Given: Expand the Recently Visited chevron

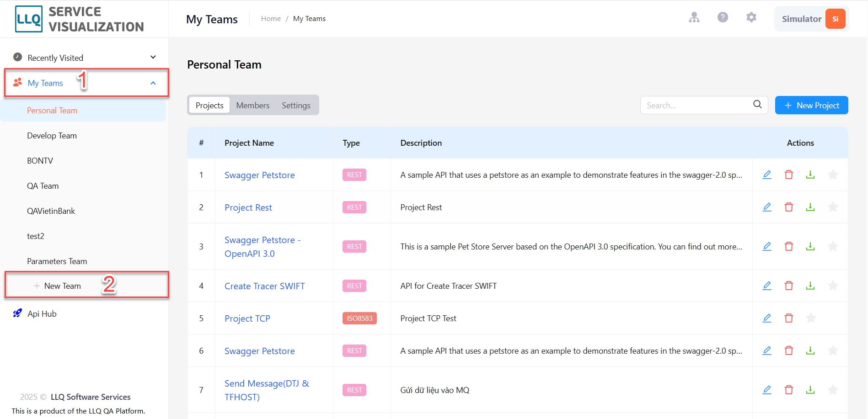Looking at the screenshot, I should pyautogui.click(x=153, y=57).
